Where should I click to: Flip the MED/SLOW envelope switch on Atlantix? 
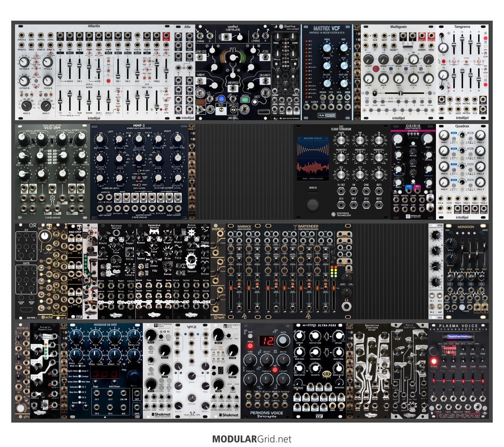(166, 92)
